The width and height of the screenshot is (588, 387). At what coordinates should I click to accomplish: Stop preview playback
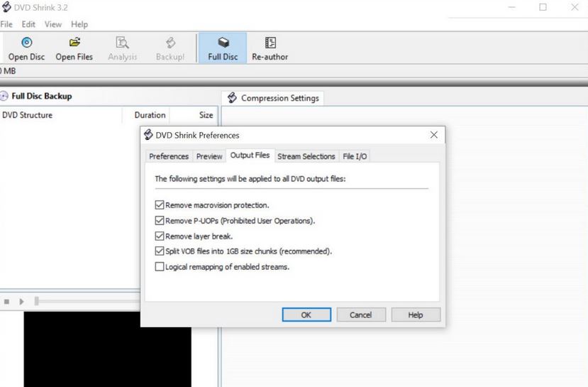click(x=6, y=301)
